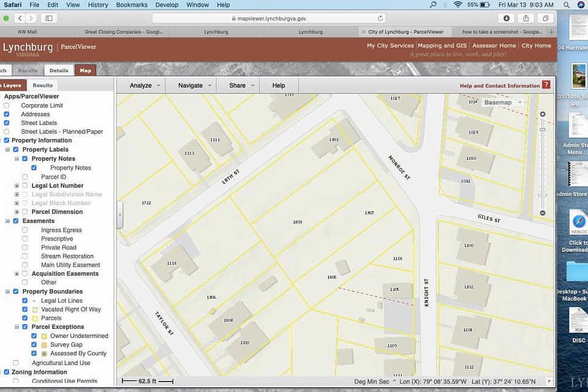Click the map zoom level slider track

pos(542,165)
